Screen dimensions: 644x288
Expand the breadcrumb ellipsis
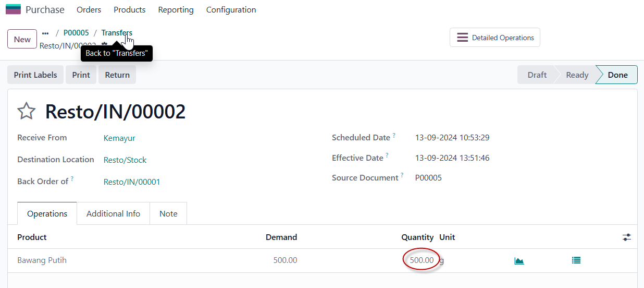tap(45, 33)
